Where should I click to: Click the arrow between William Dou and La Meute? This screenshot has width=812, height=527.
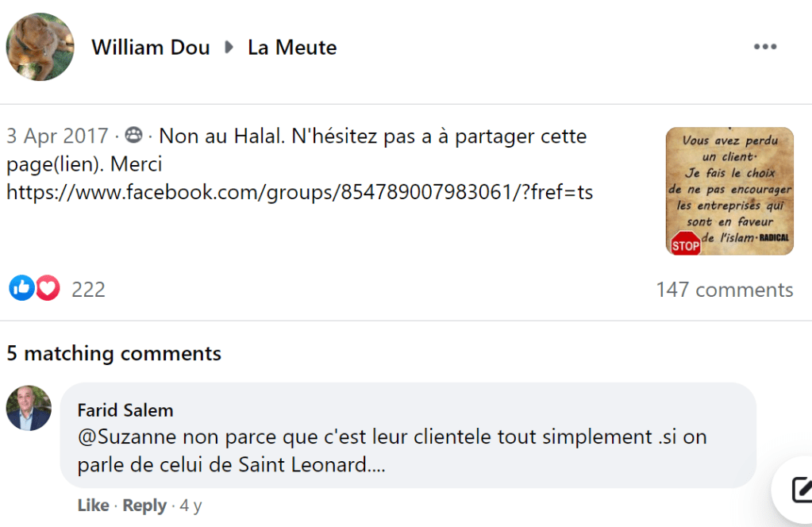tap(229, 48)
